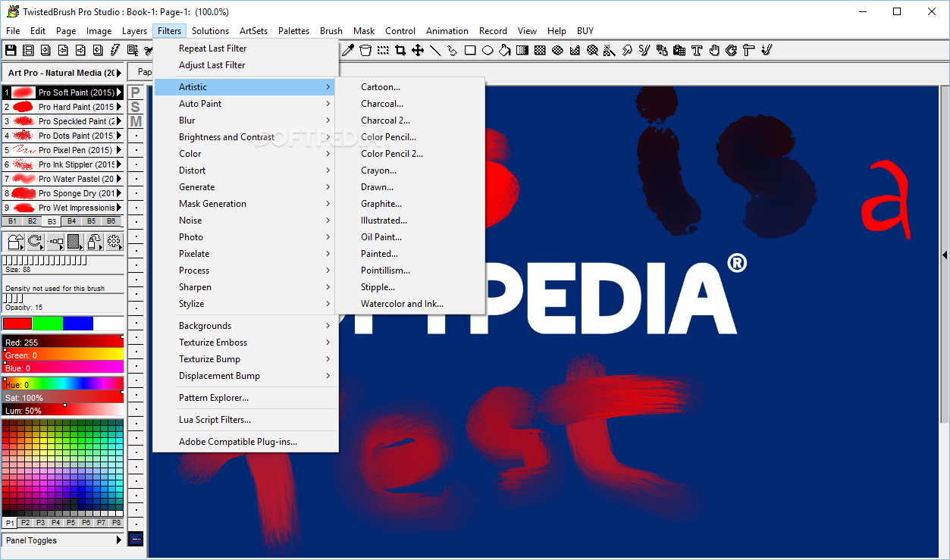Select brush Pro Speckled Paint
The width and height of the screenshot is (950, 560).
pos(63,121)
